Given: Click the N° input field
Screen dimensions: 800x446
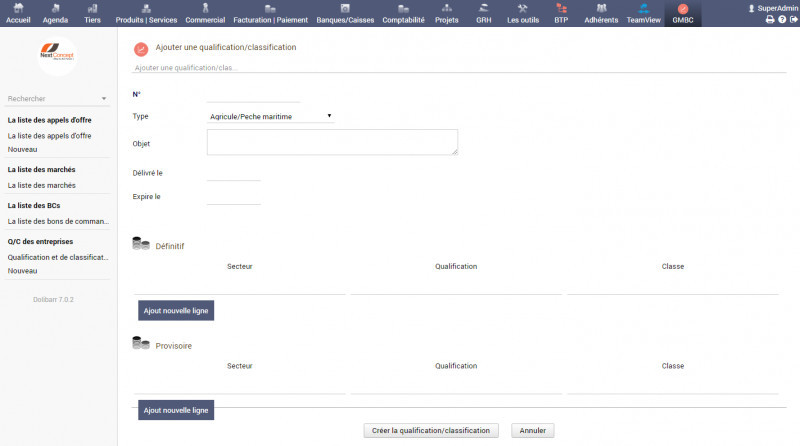Looking at the screenshot, I should (253, 95).
